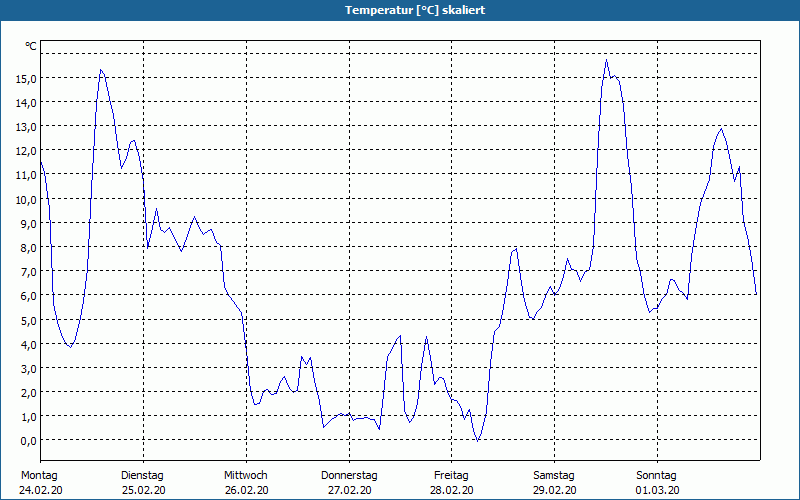The height and width of the screenshot is (500, 800).
Task: Click the Dienstag day label
Action: [x=142, y=476]
